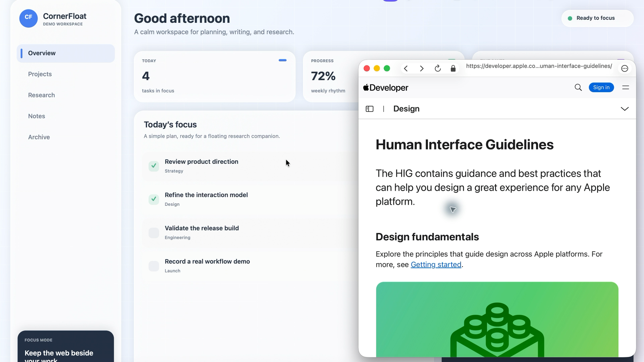644x362 pixels.
Task: Minimize the floating browser window
Action: tap(377, 68)
